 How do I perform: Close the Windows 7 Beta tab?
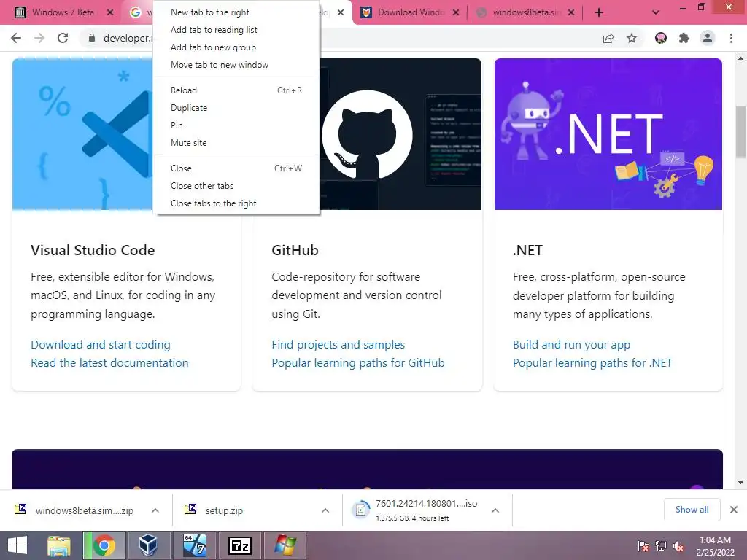[110, 12]
